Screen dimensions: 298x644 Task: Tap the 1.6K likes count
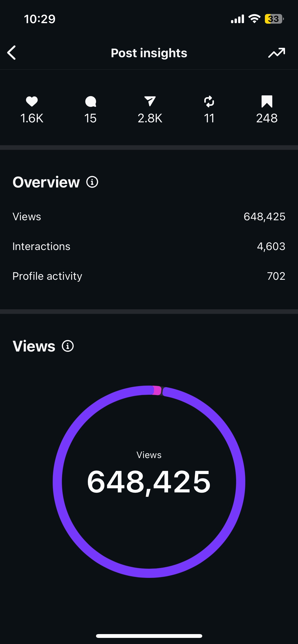tap(32, 118)
